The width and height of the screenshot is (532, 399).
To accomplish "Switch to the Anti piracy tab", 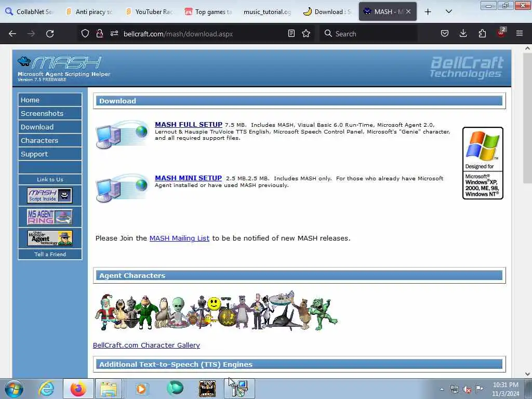I will tap(89, 12).
